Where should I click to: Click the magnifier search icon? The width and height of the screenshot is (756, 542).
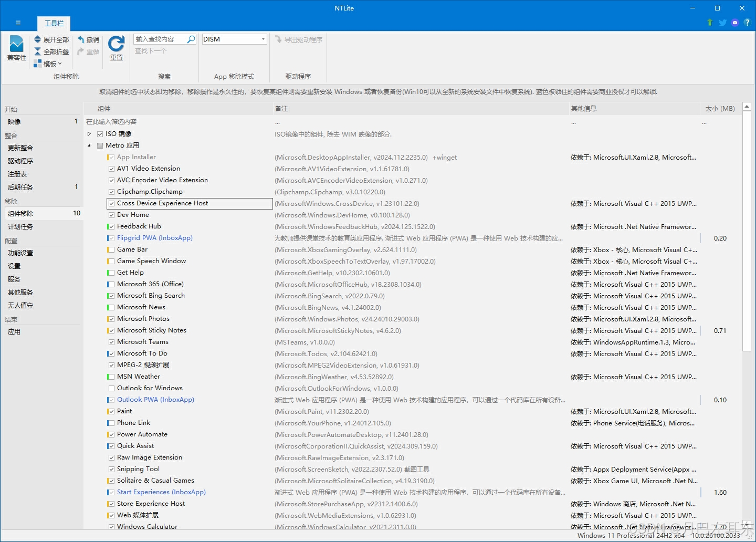point(191,39)
